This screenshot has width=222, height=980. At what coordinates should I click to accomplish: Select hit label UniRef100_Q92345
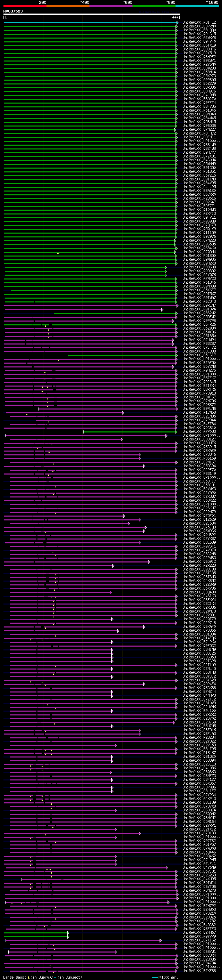click(199, 382)
